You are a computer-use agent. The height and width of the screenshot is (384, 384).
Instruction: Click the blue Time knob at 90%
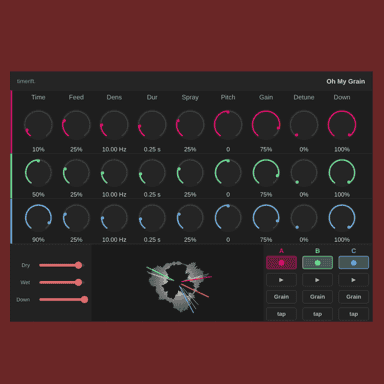pyautogui.click(x=38, y=218)
